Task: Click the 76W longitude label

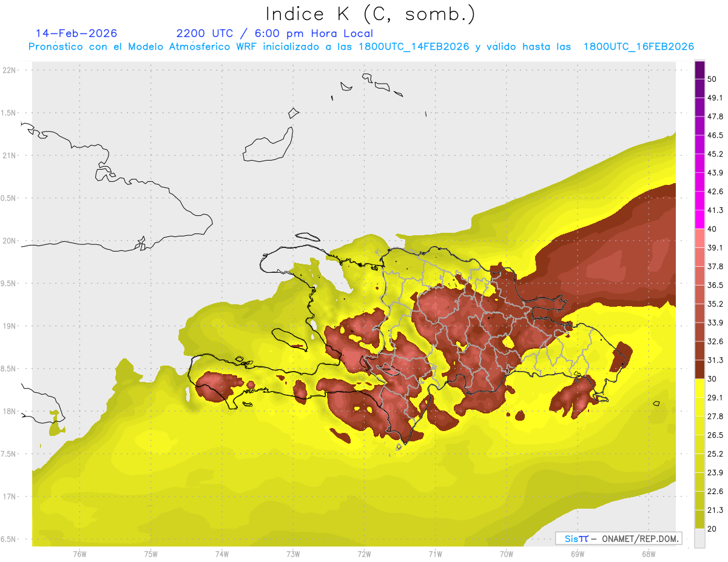Action: click(x=80, y=554)
